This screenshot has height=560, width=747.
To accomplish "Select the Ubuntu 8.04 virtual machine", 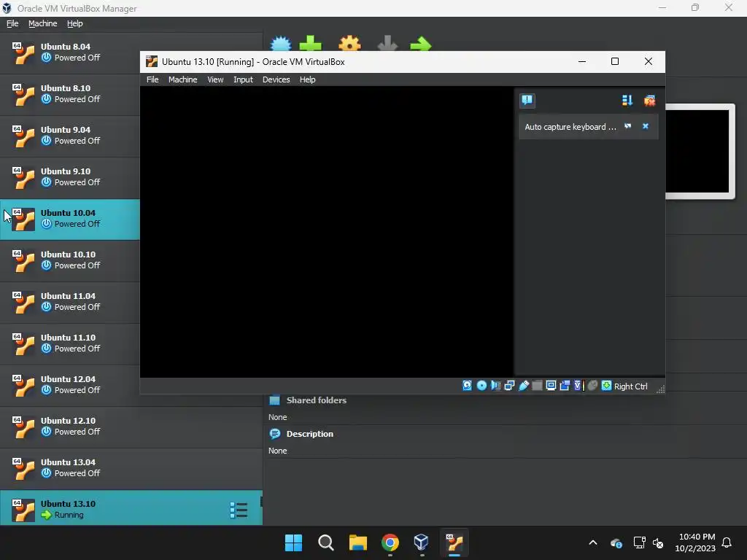I will 69,52.
